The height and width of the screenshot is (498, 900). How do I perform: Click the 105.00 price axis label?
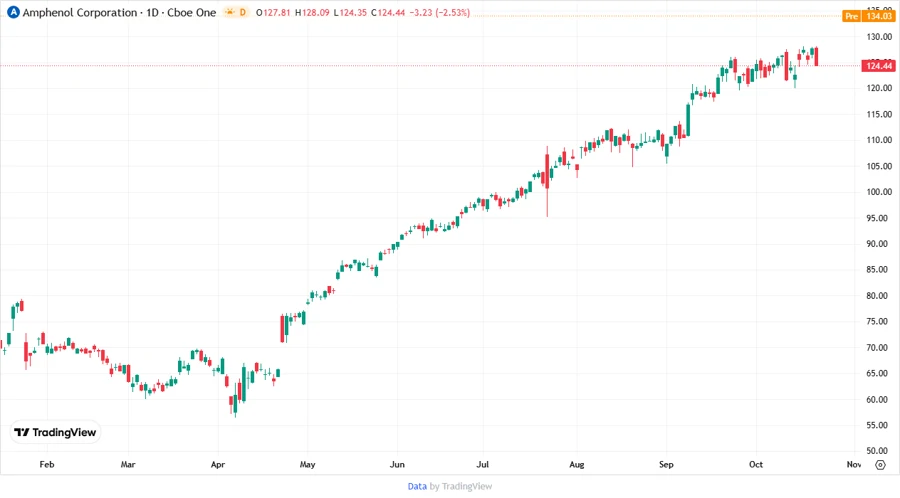tap(879, 166)
